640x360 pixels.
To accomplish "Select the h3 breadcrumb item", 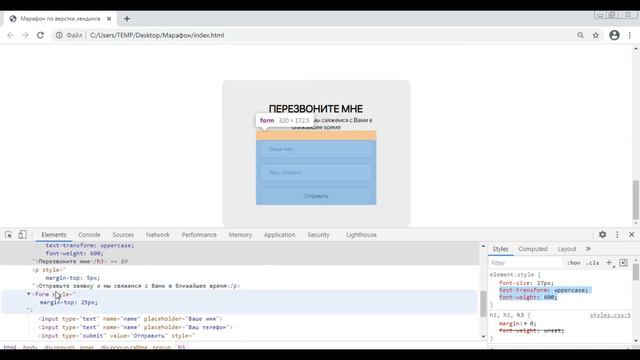I will point(181,347).
